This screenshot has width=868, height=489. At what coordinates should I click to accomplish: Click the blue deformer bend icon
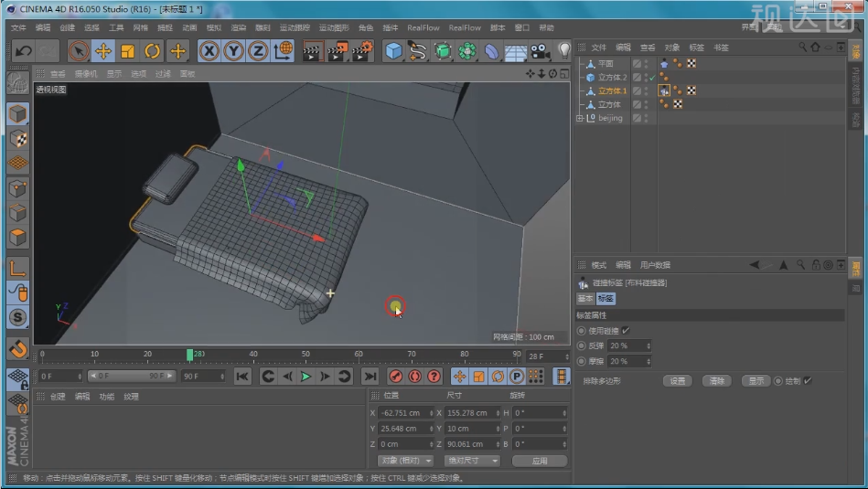pyautogui.click(x=491, y=51)
